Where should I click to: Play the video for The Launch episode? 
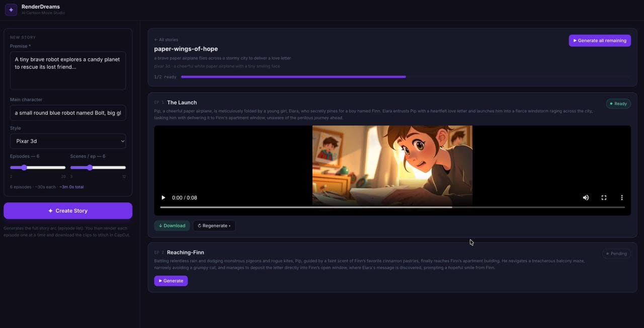[x=163, y=198]
